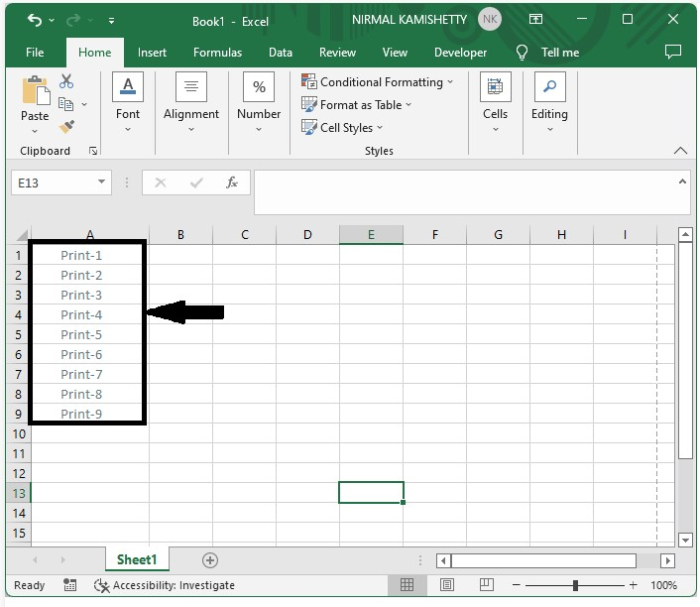
Task: Click the Undo arrow icon
Action: (34, 20)
